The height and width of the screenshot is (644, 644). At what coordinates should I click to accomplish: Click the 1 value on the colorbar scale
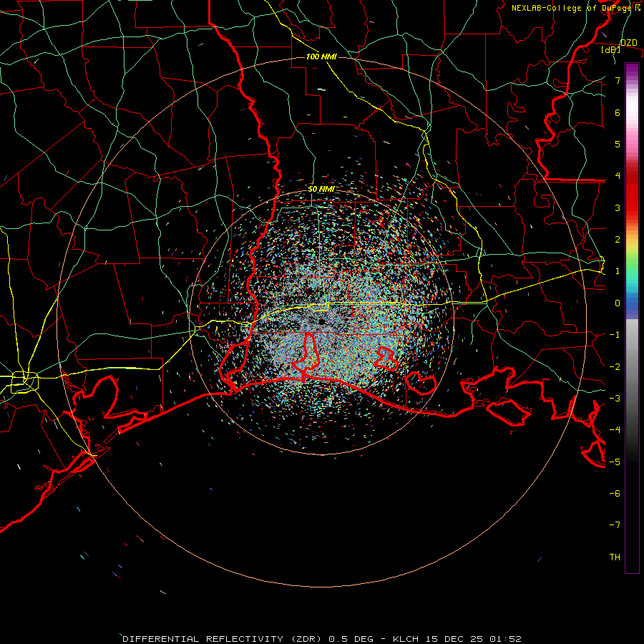[618, 271]
